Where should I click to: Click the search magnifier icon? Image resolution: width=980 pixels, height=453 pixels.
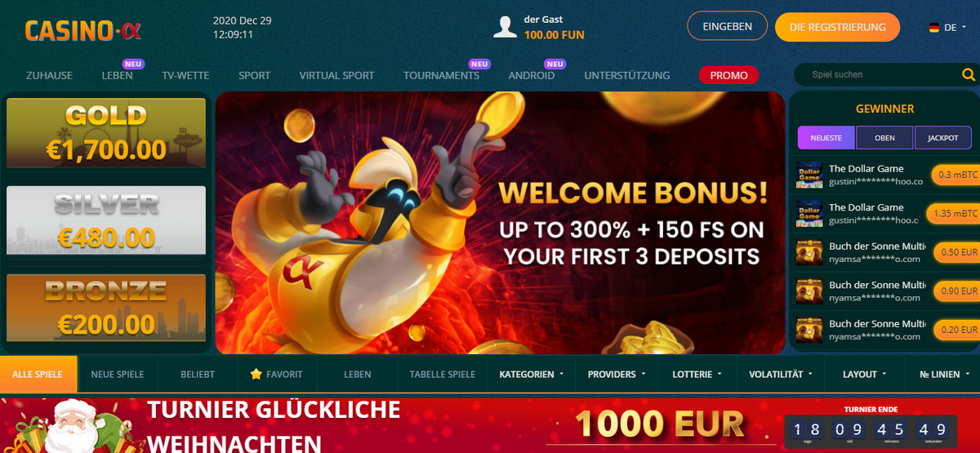coord(968,74)
